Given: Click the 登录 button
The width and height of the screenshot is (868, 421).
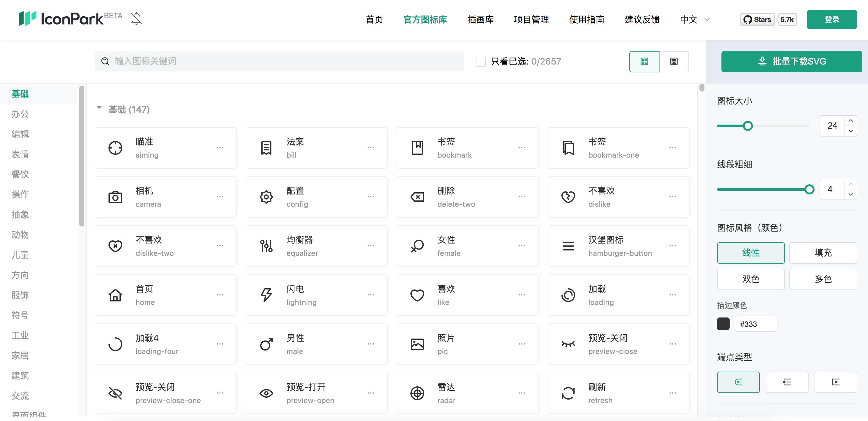Looking at the screenshot, I should coord(832,19).
